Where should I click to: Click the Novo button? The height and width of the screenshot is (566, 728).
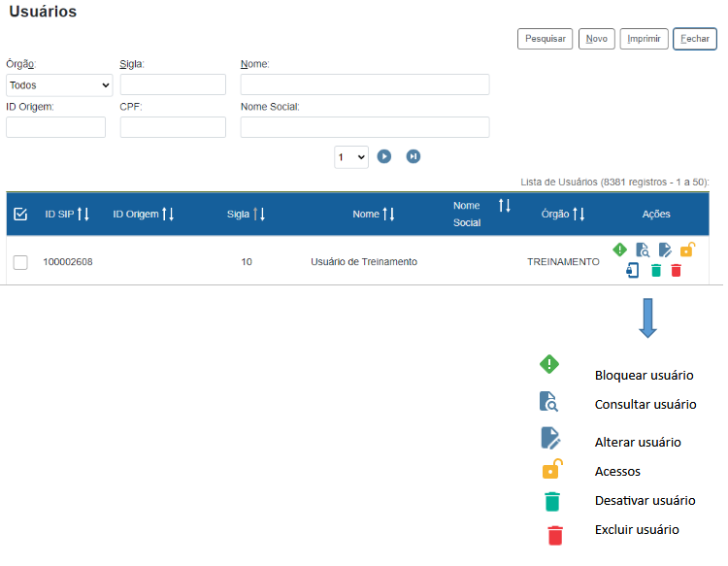pyautogui.click(x=596, y=39)
